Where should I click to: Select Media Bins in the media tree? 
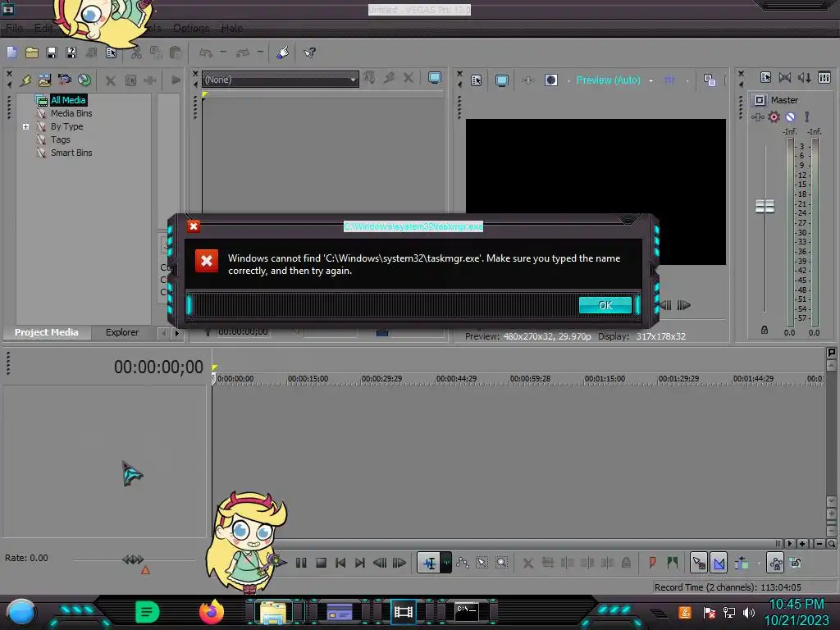71,113
